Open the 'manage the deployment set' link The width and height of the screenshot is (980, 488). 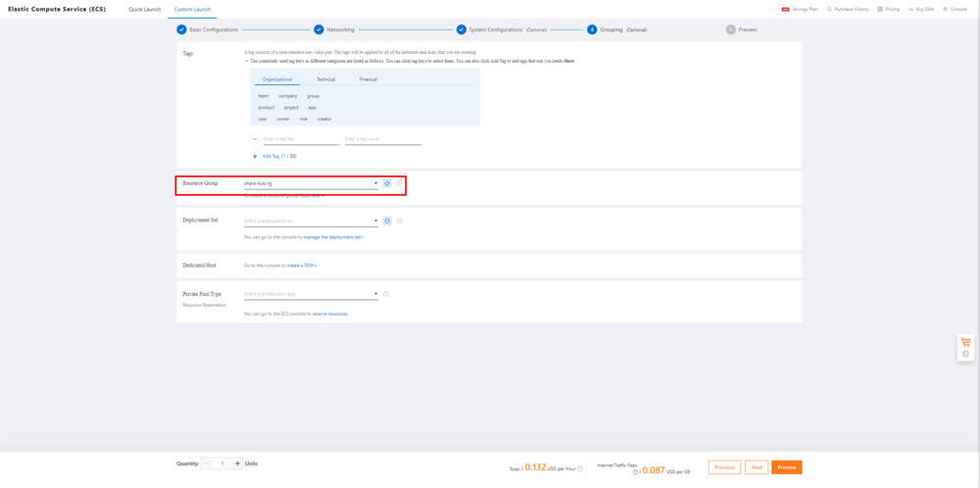(x=334, y=237)
